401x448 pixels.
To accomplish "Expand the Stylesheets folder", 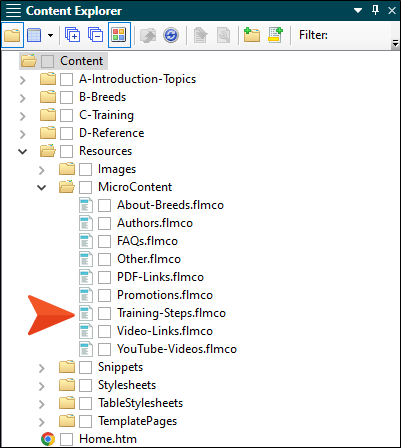I will 42,386.
